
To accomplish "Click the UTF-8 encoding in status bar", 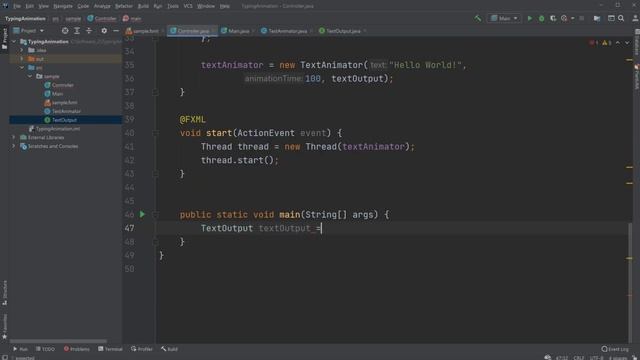I will tap(596, 358).
